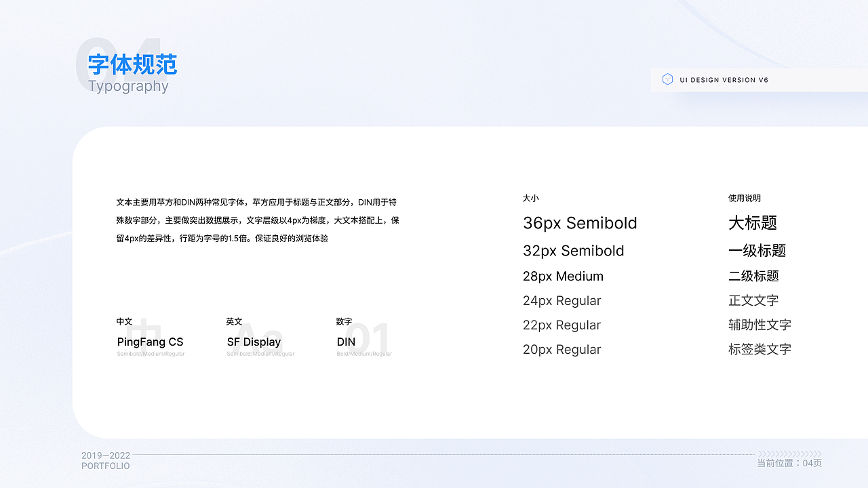Click the 大标题 usage label
This screenshot has height=488, width=868.
pos(753,223)
